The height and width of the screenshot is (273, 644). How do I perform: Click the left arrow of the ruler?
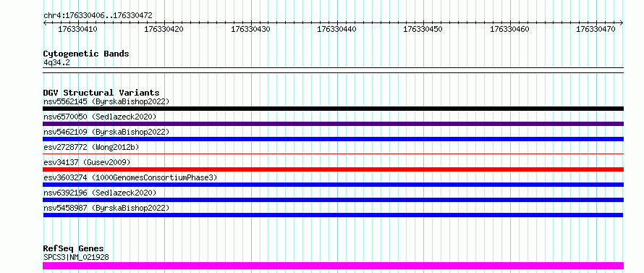(x=45, y=23)
